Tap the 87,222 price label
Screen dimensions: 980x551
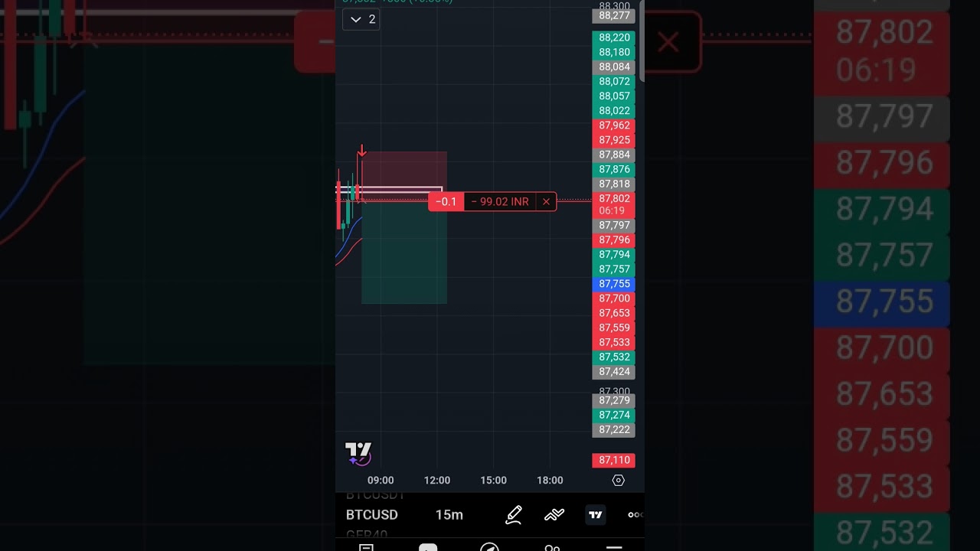(614, 429)
